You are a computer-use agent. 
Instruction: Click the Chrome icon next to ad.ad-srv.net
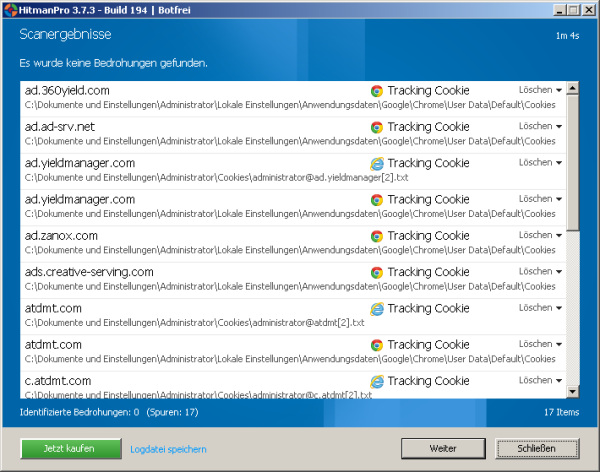click(x=377, y=127)
